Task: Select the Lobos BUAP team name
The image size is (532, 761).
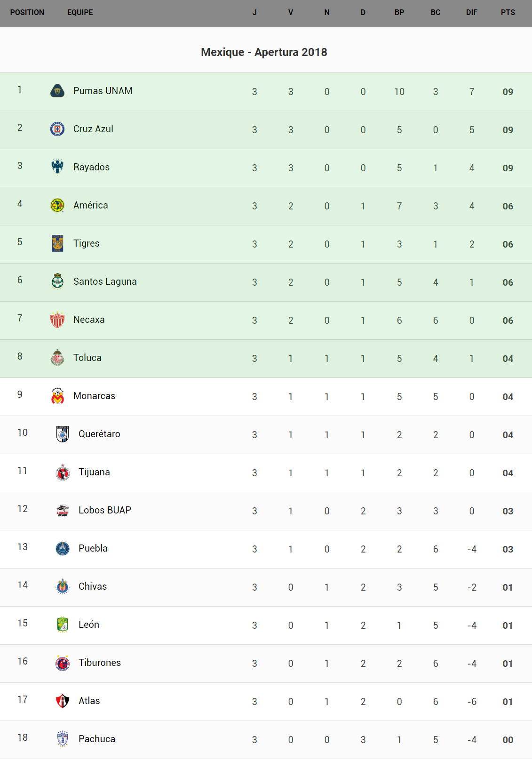Action: coord(105,510)
